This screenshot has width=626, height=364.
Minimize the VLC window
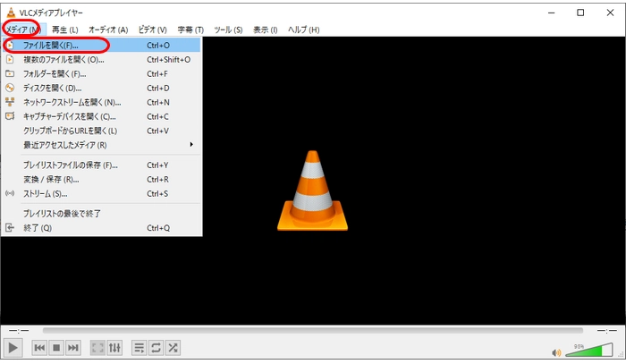tap(552, 13)
